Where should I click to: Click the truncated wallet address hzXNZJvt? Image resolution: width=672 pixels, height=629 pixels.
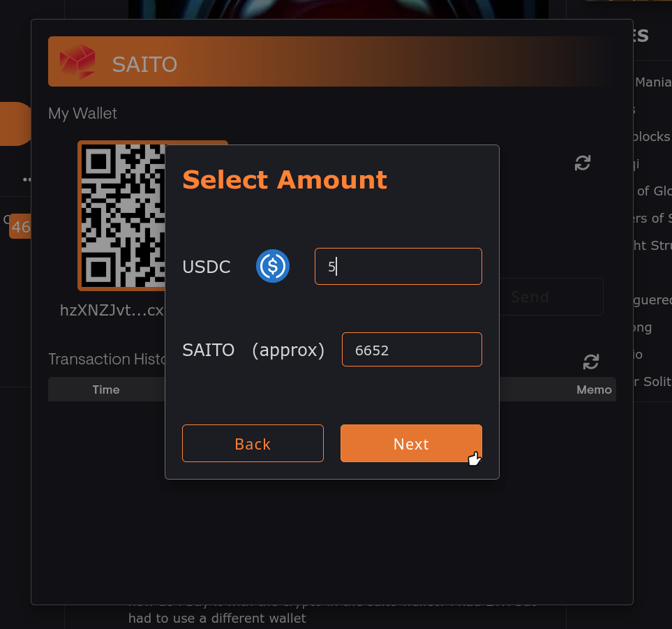[x=112, y=310]
